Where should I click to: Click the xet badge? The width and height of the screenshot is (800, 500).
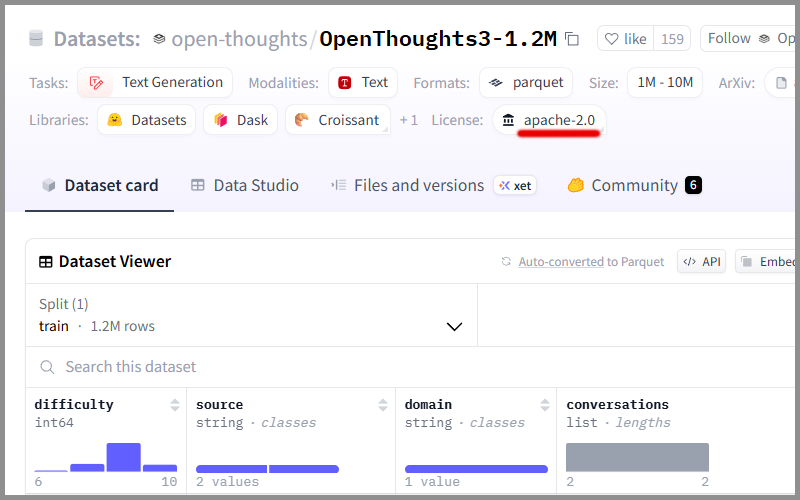click(x=515, y=186)
